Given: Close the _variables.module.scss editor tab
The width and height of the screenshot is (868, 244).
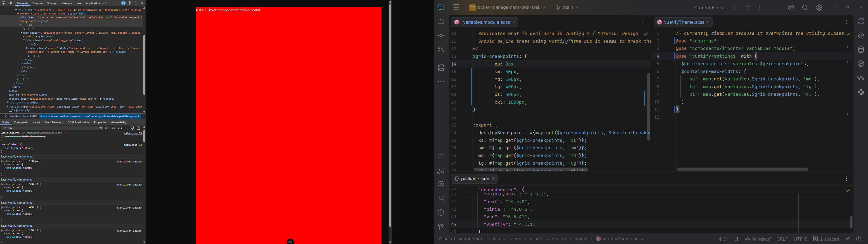Looking at the screenshot, I should 514,22.
